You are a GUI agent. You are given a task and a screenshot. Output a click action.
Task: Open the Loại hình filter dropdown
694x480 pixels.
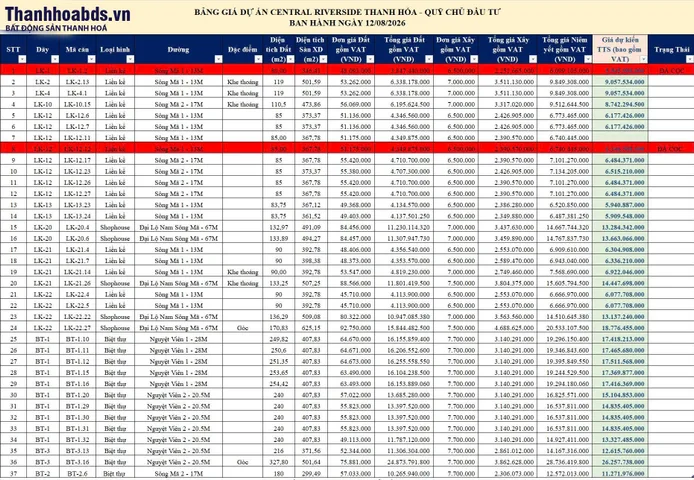click(x=130, y=59)
